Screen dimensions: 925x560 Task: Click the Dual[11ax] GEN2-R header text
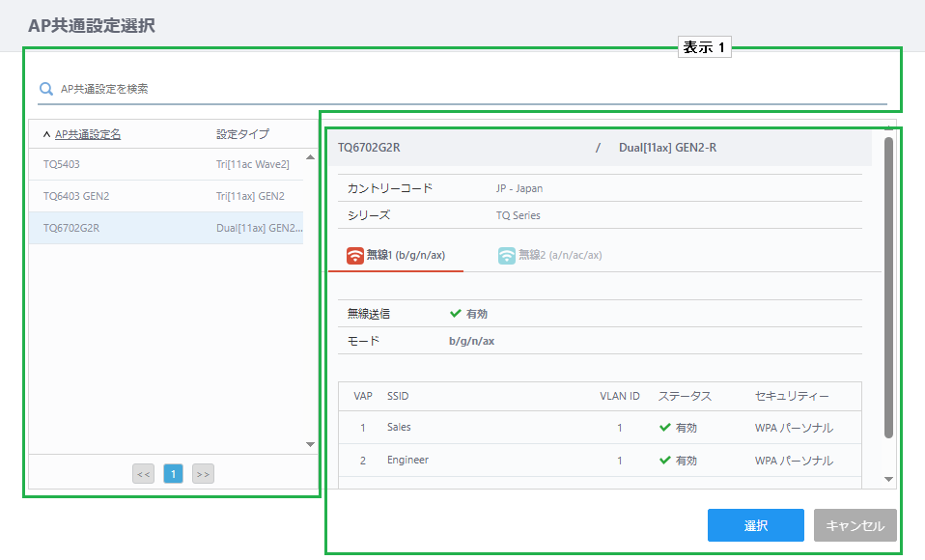pos(667,148)
